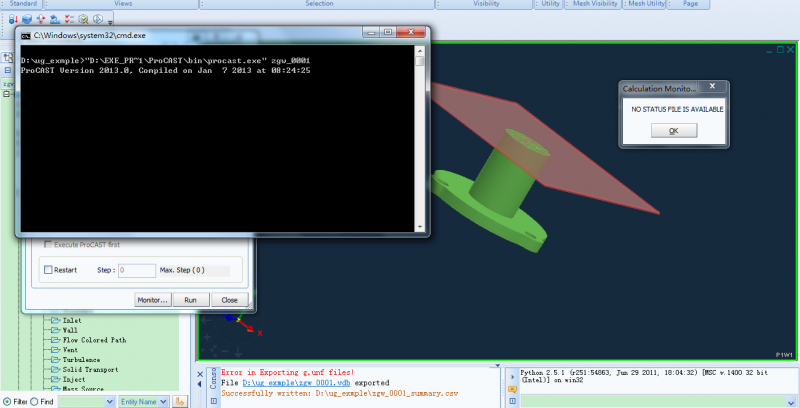Select the Inject tree item
Image resolution: width=800 pixels, height=408 pixels.
point(74,379)
